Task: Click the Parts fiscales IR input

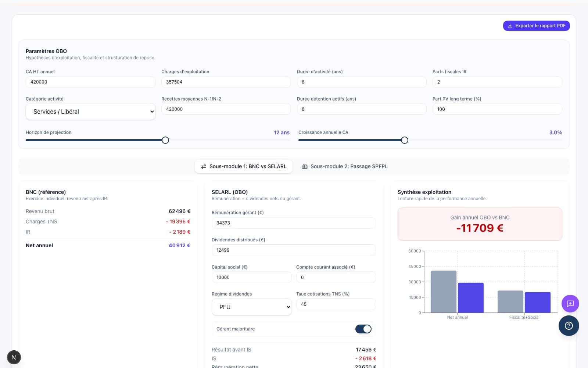Action: tap(497, 82)
